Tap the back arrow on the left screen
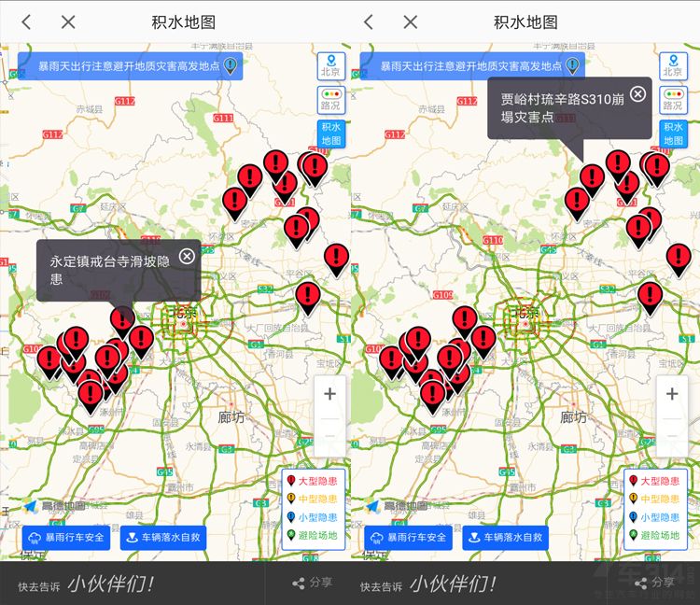Viewport: 700px width, 605px height. pyautogui.click(x=26, y=21)
